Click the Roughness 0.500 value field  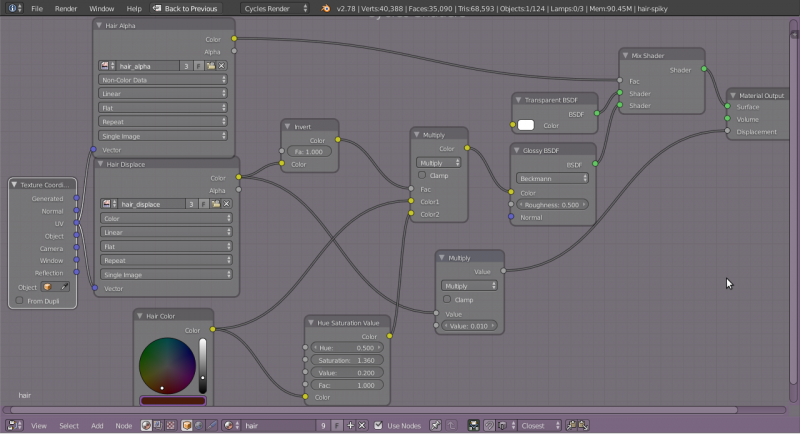click(x=553, y=205)
